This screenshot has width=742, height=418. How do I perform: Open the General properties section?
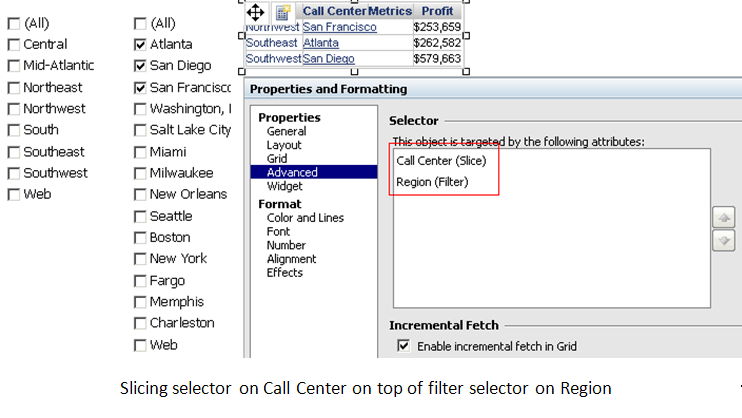(x=286, y=131)
